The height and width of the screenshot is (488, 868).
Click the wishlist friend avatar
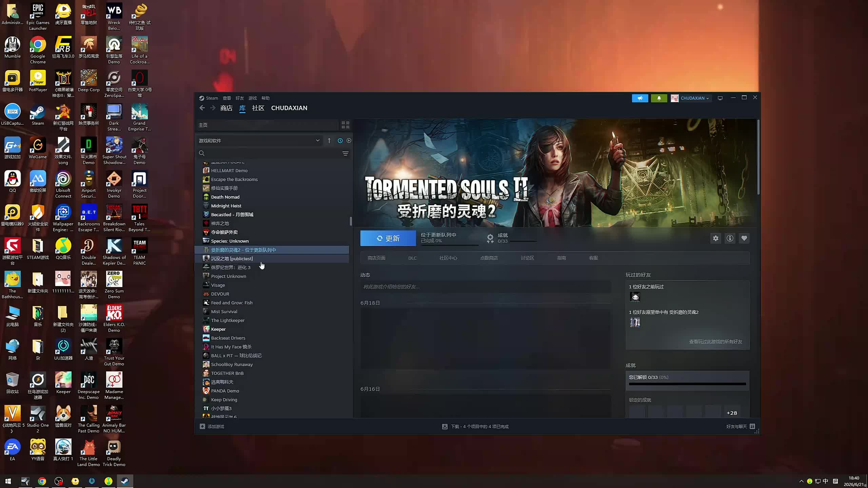[635, 322]
